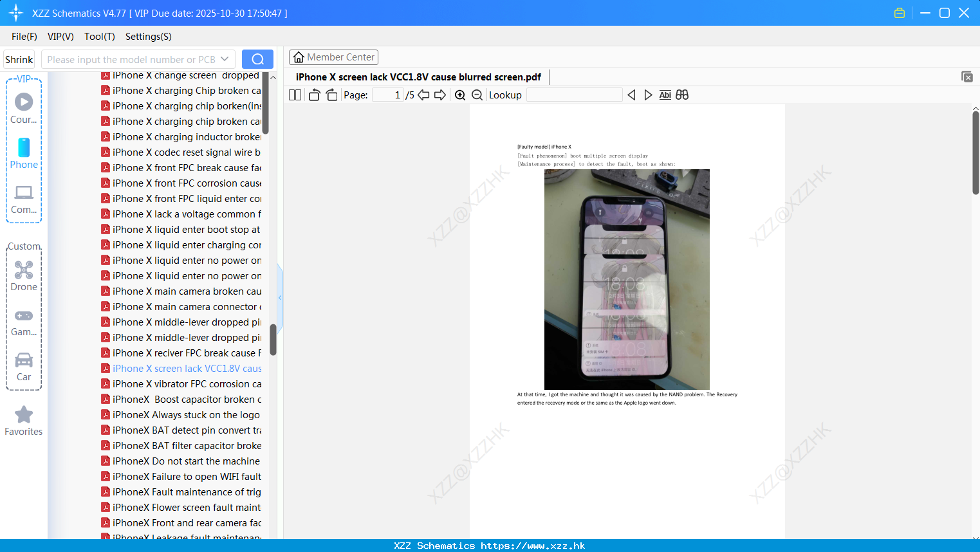Open iPhoneX Flower screen fault file
Image resolution: width=980 pixels, height=552 pixels.
[181, 508]
